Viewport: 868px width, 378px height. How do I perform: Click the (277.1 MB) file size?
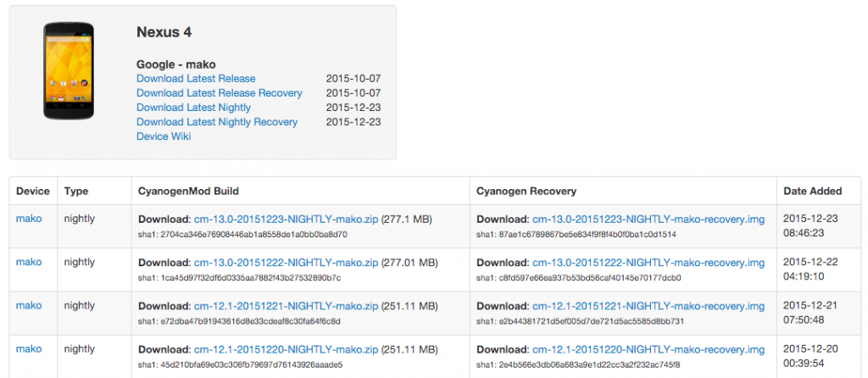pos(407,220)
